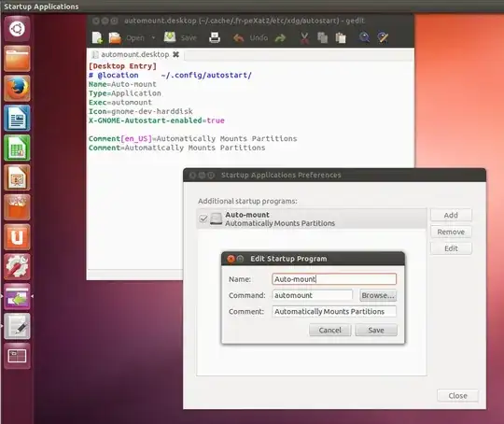Click the Save button in Edit dialog
This screenshot has height=424, width=504.
coord(376,330)
